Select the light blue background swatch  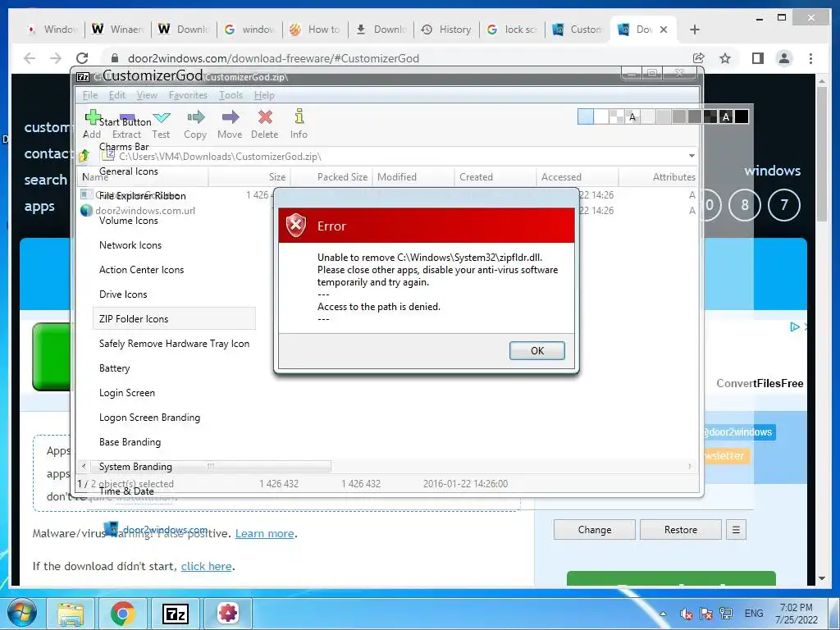click(586, 116)
